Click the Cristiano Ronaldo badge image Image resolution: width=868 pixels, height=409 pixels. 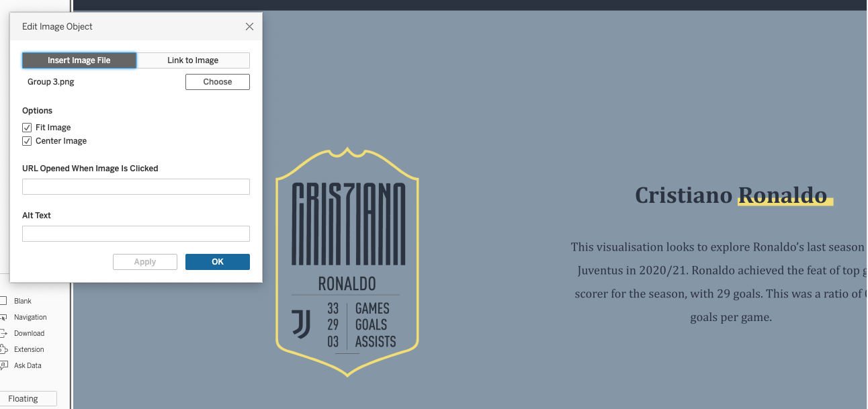[x=347, y=262]
